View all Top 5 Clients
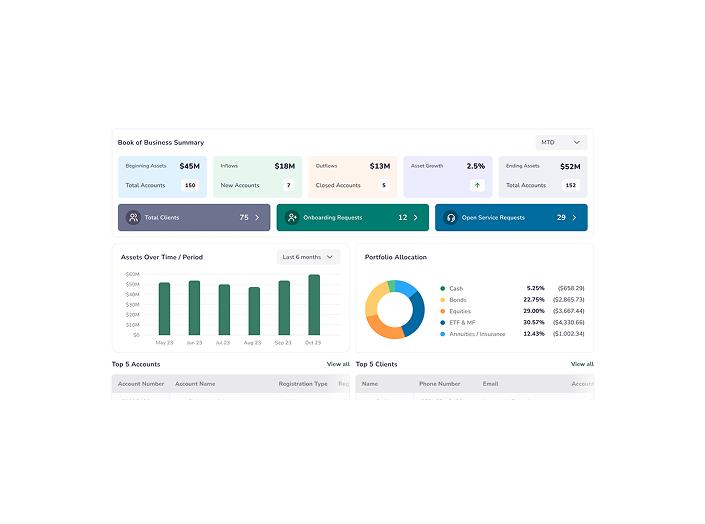Screen dimensions: 705x524 click(x=582, y=364)
